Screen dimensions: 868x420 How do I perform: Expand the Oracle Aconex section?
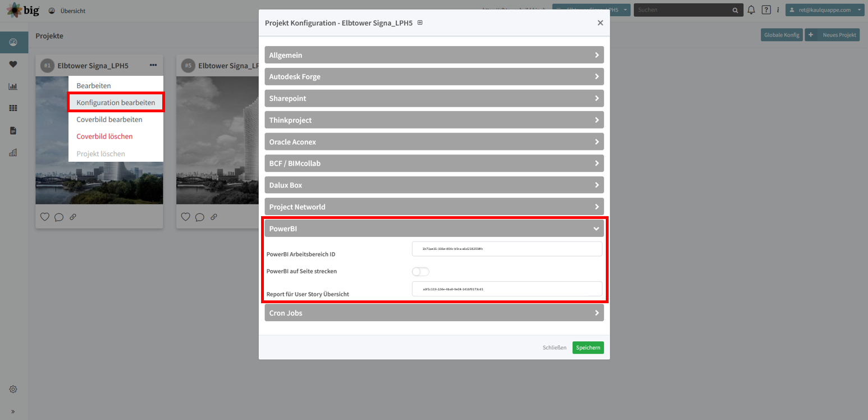click(434, 141)
